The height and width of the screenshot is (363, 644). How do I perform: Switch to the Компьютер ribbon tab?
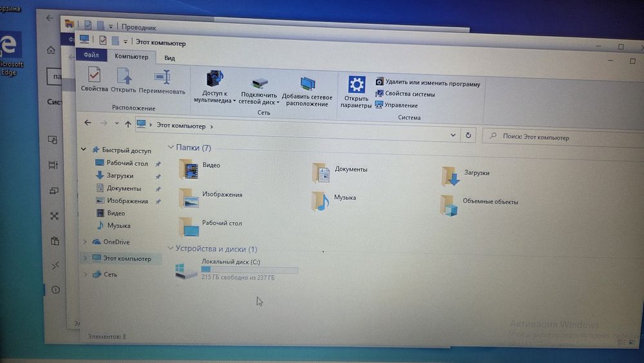tap(131, 57)
